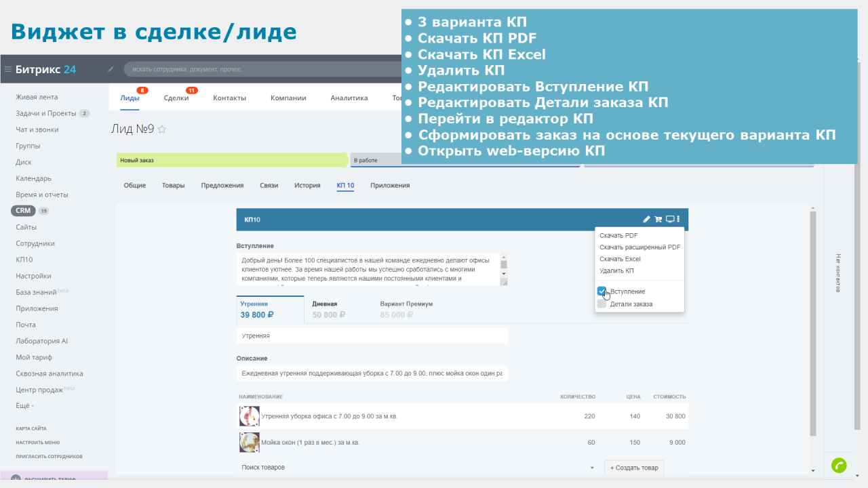The image size is (868, 488).
Task: Open Центр продаж in the sidebar
Action: tap(39, 390)
